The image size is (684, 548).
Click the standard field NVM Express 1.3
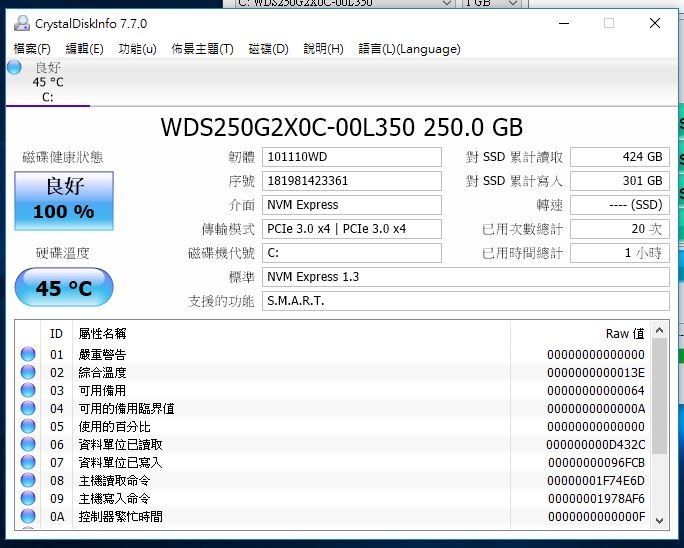[x=465, y=277]
